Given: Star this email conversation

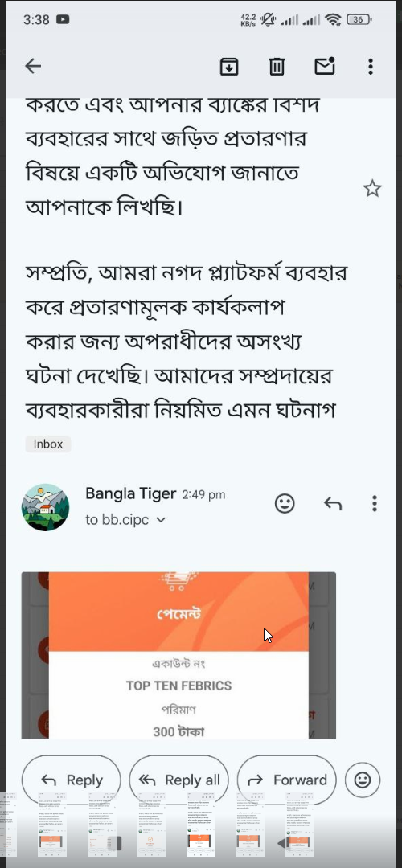Looking at the screenshot, I should pos(372,189).
